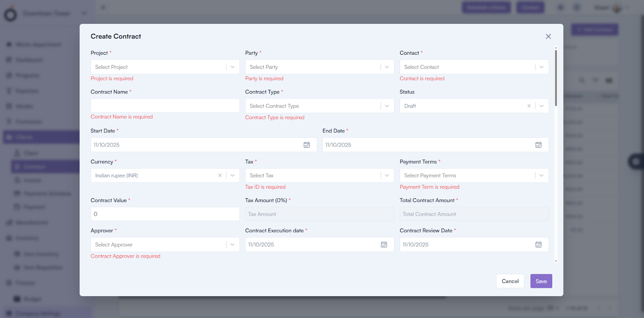Clear the Draft status selection
Image resolution: width=644 pixels, height=318 pixels.
tap(529, 106)
